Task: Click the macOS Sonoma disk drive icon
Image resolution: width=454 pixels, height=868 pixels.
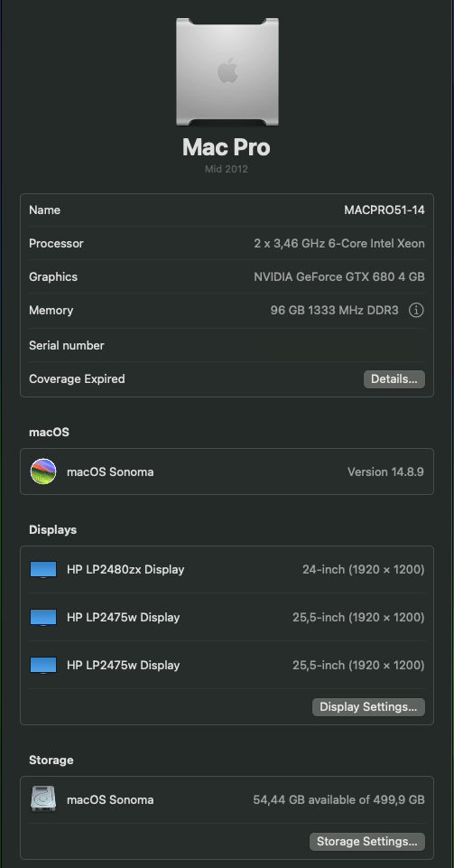Action: pyautogui.click(x=43, y=799)
